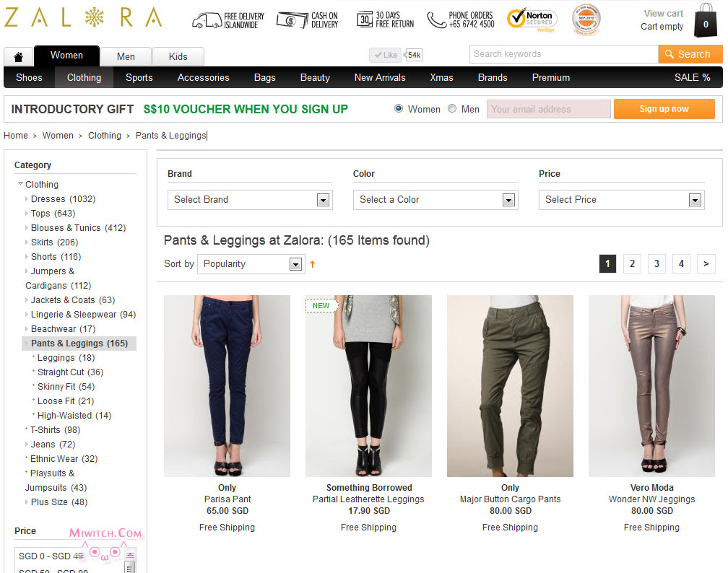
Task: Open the Select Brand dropdown
Action: tap(250, 200)
